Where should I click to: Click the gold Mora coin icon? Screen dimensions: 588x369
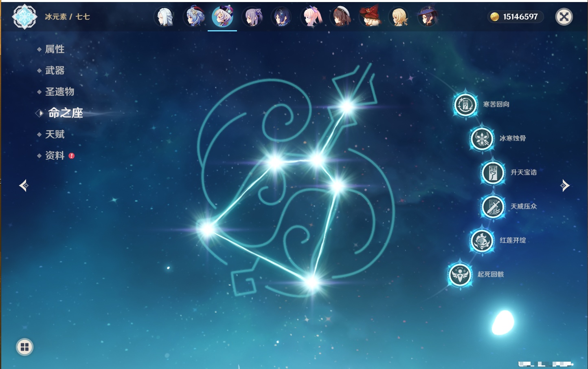(495, 17)
